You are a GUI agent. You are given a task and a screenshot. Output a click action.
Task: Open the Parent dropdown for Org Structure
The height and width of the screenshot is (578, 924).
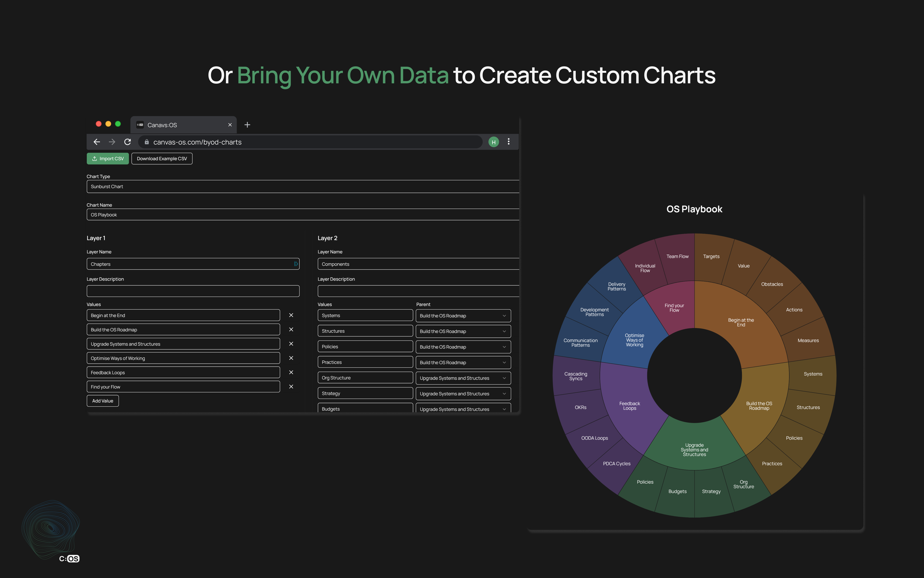[x=463, y=378]
